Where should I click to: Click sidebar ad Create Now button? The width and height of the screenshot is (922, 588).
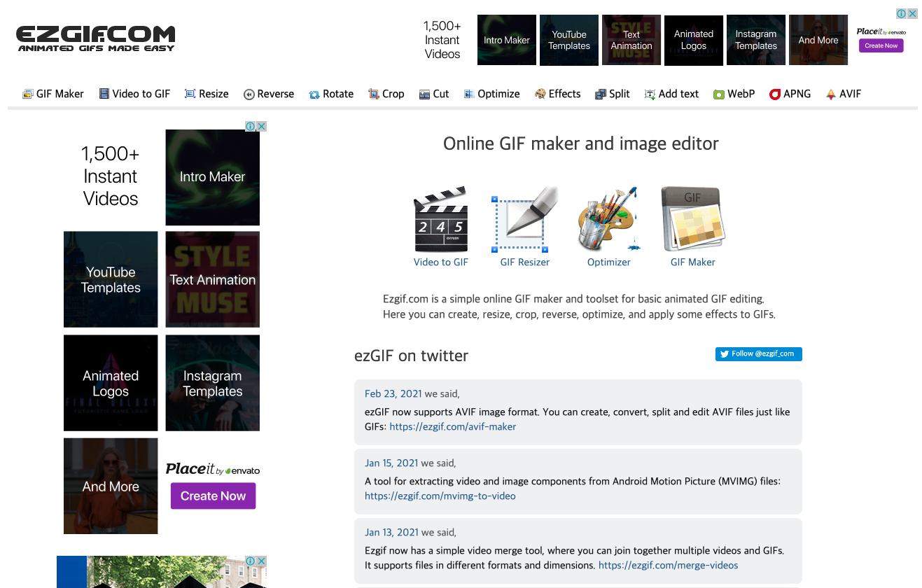click(x=214, y=496)
